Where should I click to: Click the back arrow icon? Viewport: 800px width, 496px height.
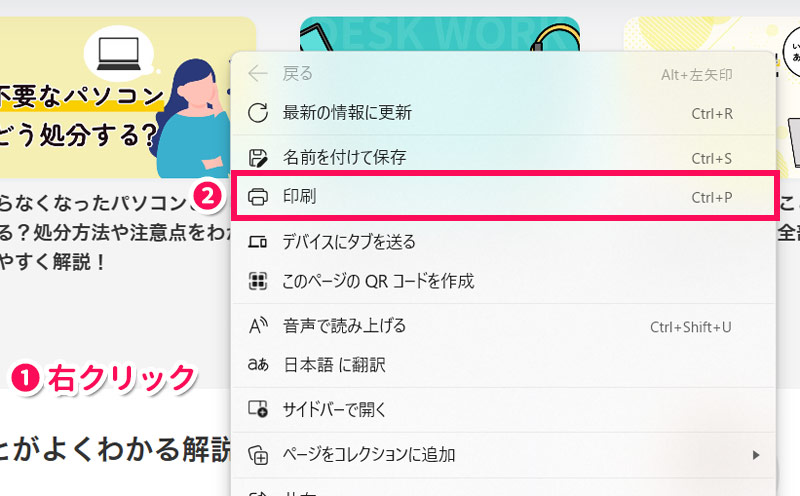point(258,73)
